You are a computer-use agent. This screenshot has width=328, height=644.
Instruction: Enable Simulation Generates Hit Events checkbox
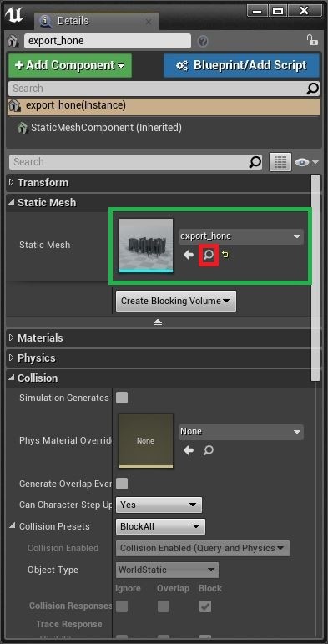122,398
